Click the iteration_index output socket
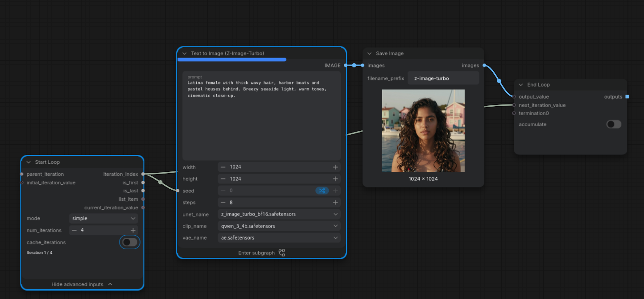This screenshot has height=299, width=644. (x=143, y=174)
